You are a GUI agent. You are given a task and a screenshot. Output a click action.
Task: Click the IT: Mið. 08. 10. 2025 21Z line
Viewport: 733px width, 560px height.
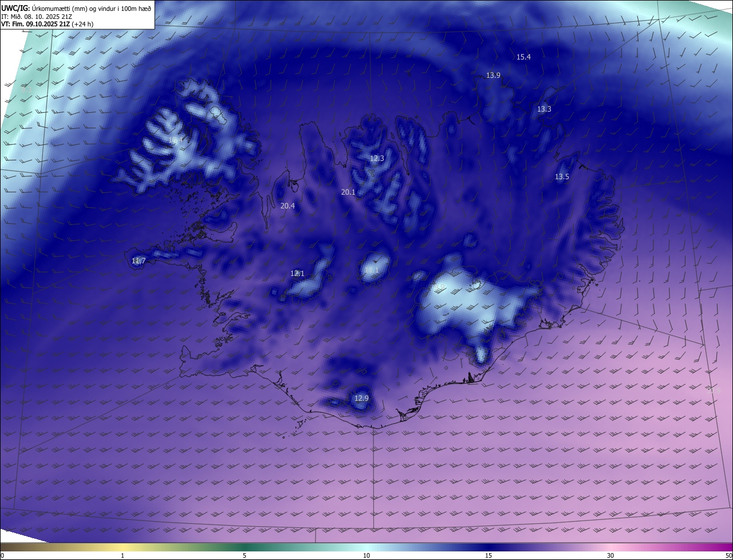tap(37, 16)
